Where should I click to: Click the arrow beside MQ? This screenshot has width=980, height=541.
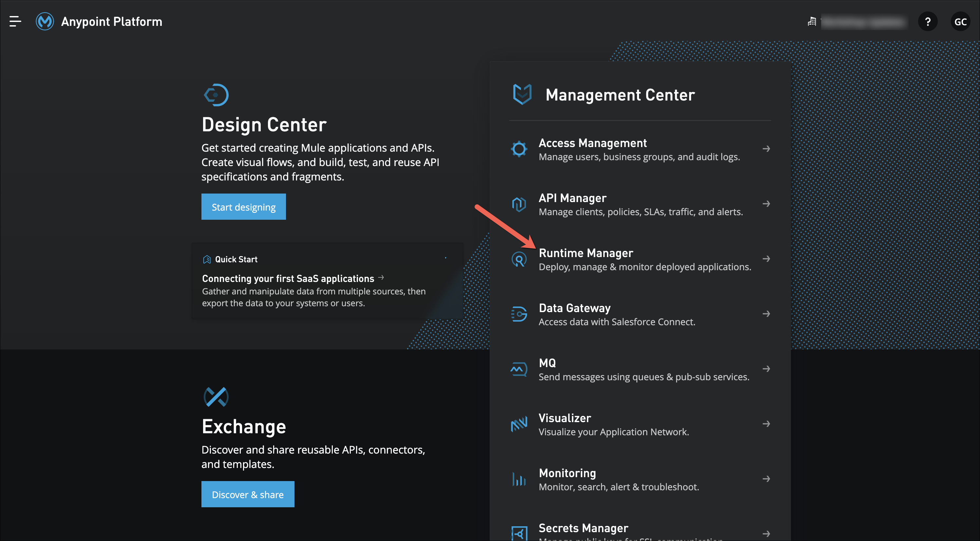pos(766,369)
